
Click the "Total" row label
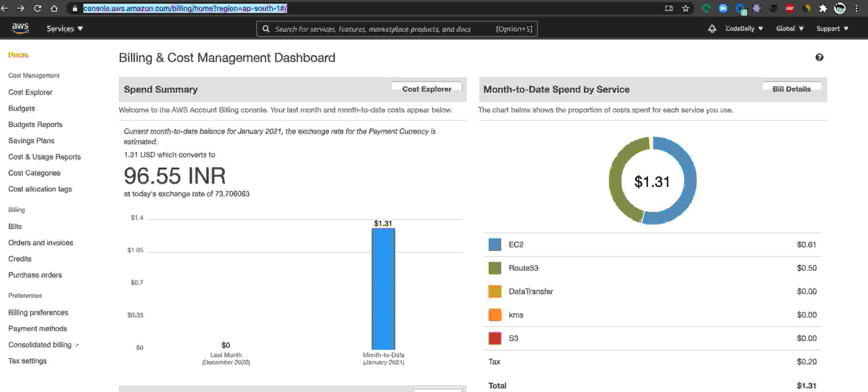tap(497, 386)
